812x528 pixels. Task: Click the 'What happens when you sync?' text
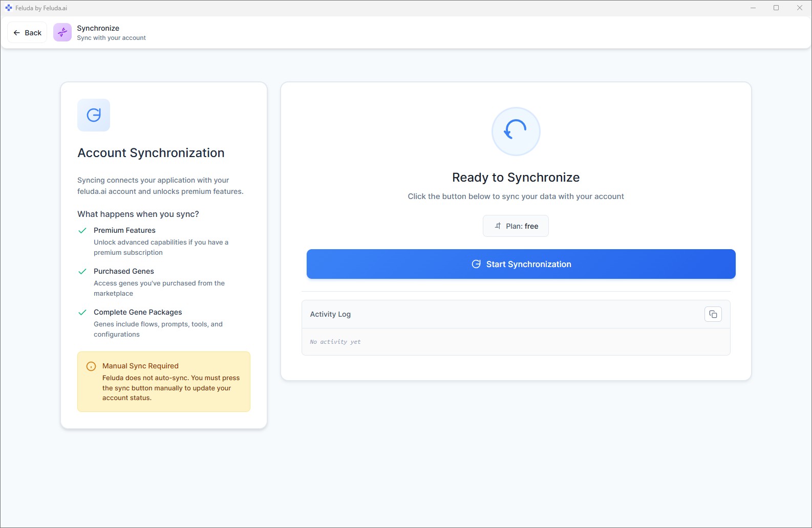(138, 214)
